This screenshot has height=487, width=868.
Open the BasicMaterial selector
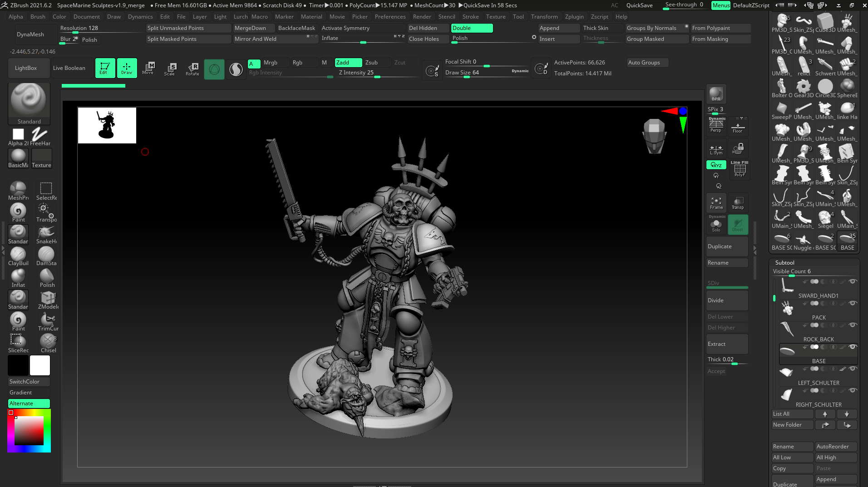[x=18, y=158]
